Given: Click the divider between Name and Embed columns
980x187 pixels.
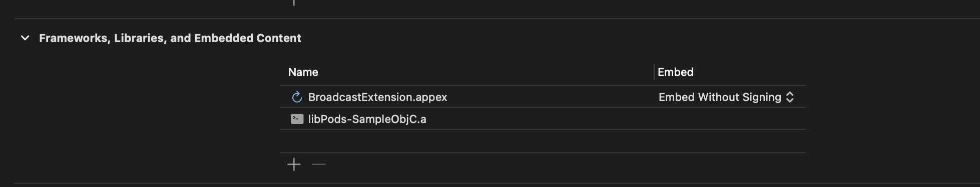Looking at the screenshot, I should point(654,72).
